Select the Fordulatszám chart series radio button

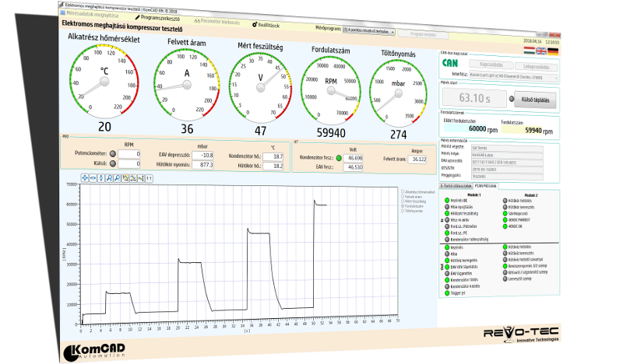pos(401,205)
